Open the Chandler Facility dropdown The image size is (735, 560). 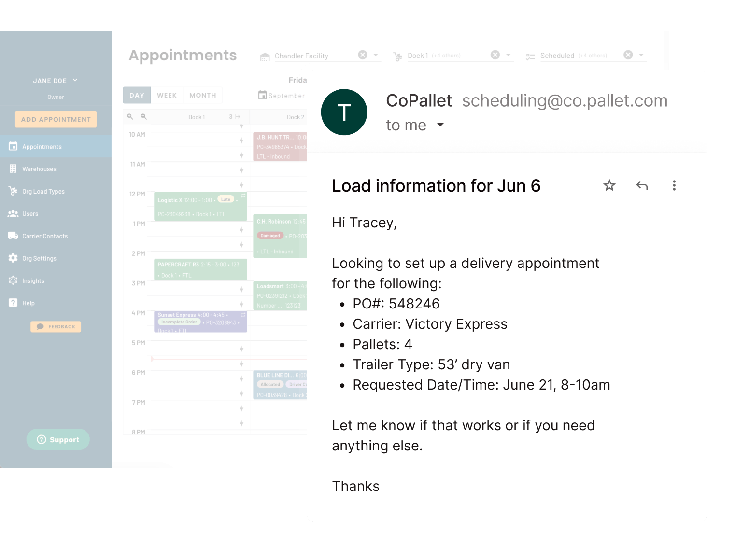pos(376,55)
